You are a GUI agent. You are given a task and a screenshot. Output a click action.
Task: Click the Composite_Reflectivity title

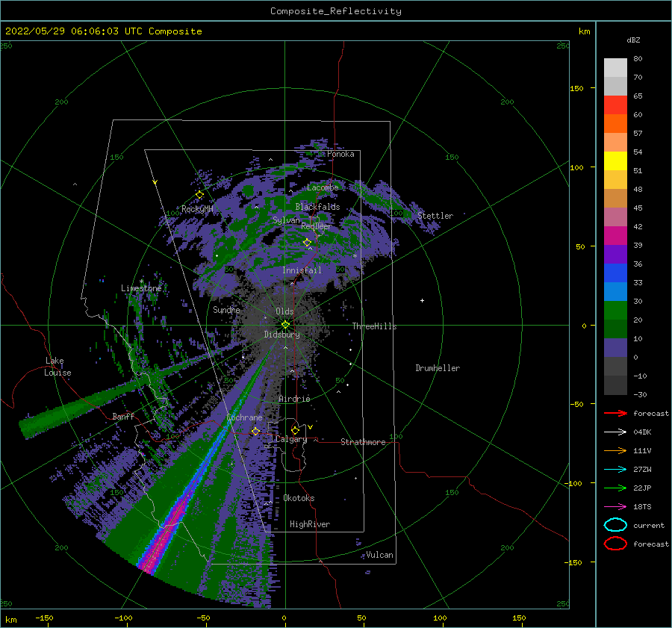tap(336, 11)
